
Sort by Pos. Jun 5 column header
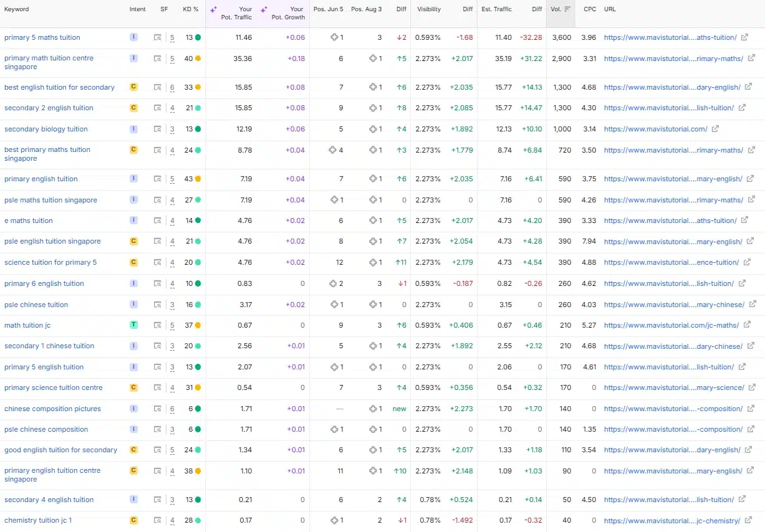click(328, 9)
